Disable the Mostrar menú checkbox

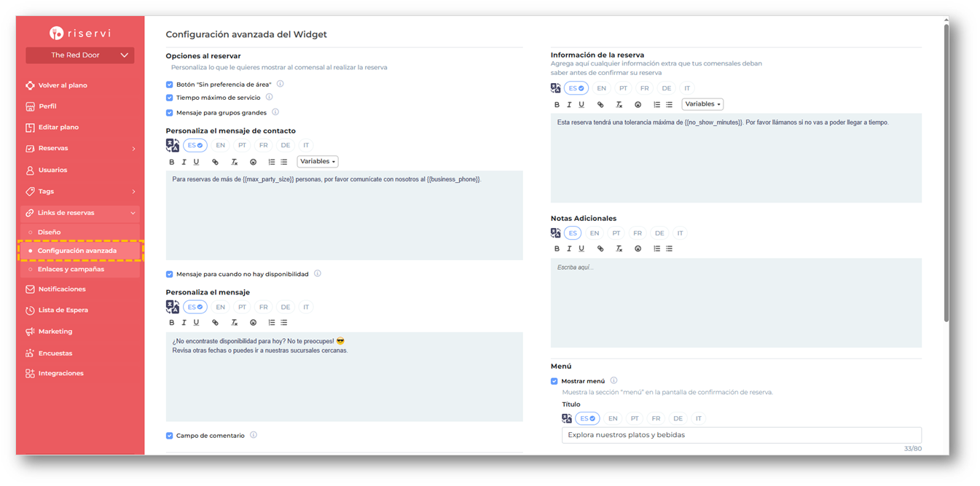[x=554, y=381]
